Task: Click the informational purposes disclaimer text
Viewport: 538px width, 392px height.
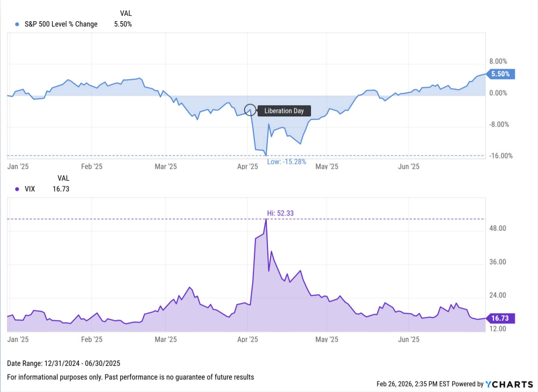Action: click(130, 377)
